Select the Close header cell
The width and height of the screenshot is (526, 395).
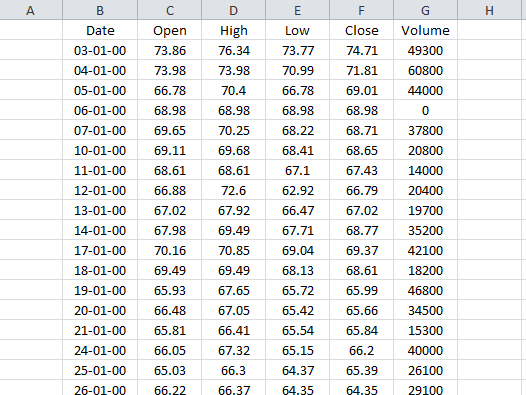[362, 30]
